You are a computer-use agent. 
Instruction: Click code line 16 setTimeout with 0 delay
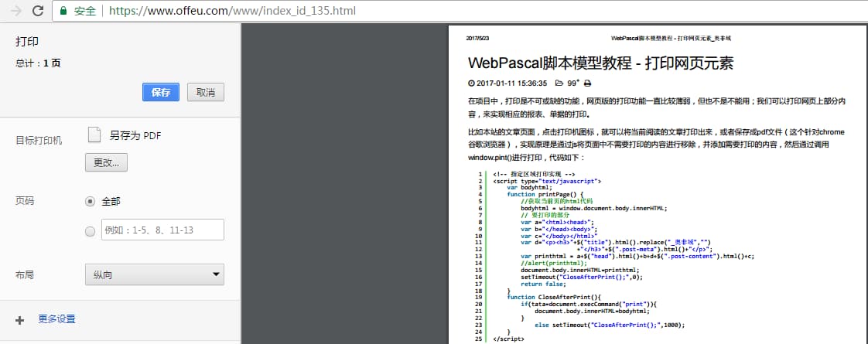582,277
